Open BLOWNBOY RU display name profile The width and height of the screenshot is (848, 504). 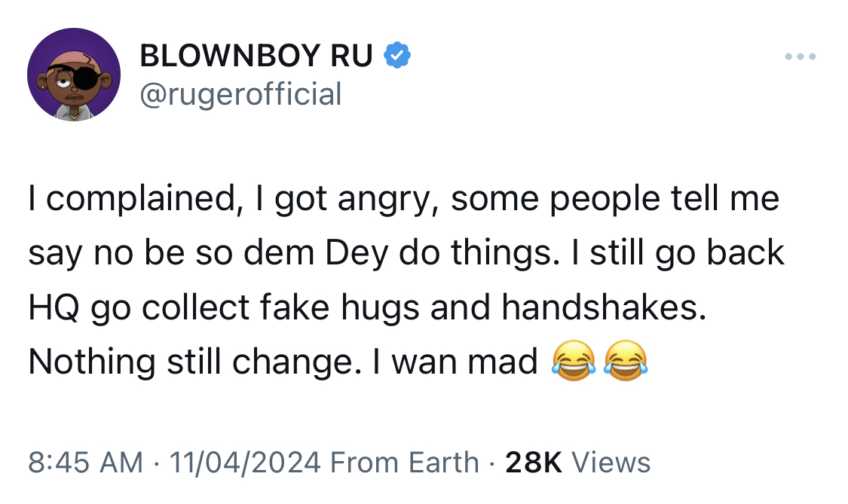point(256,55)
